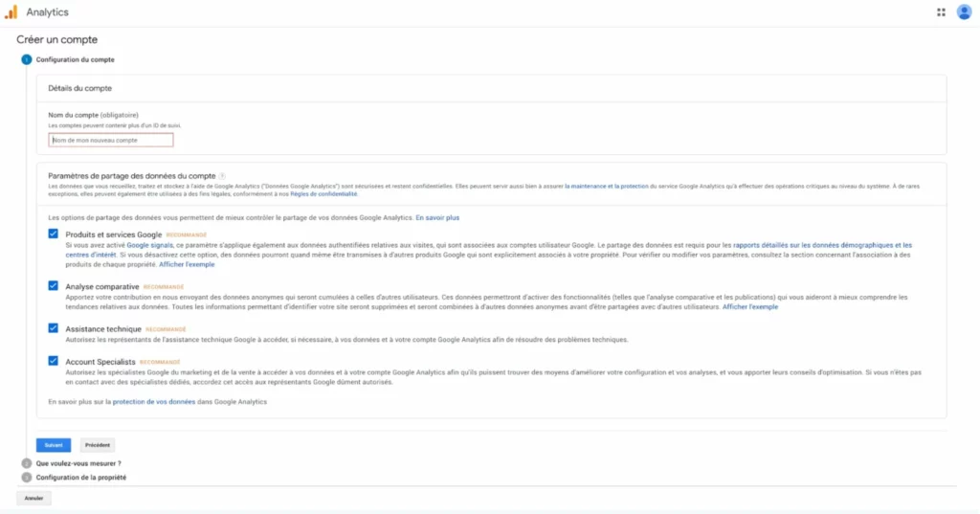Screen dimensions: 980x514
Task: Uncheck Analyse comparative checkbox
Action: 54,286
